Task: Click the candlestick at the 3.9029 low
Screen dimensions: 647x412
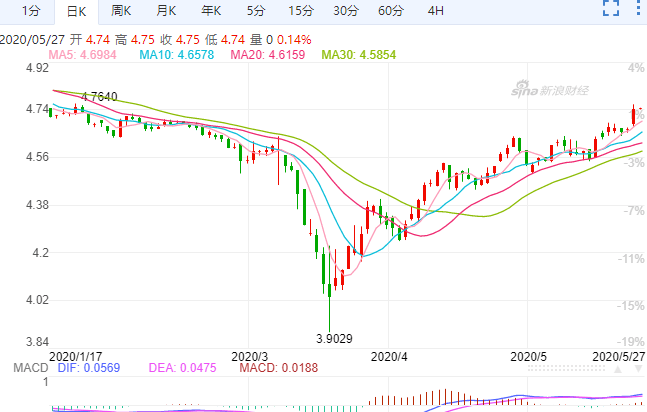Action: point(329,290)
